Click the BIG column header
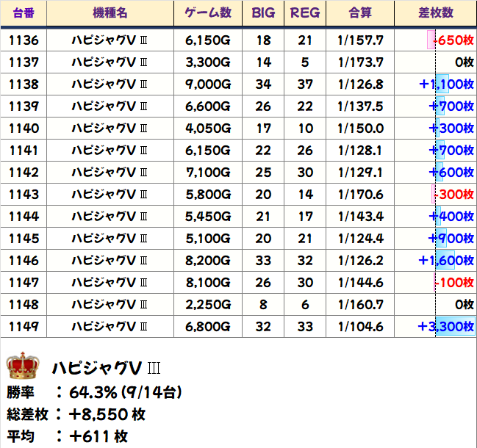The image size is (477, 448). point(263,13)
